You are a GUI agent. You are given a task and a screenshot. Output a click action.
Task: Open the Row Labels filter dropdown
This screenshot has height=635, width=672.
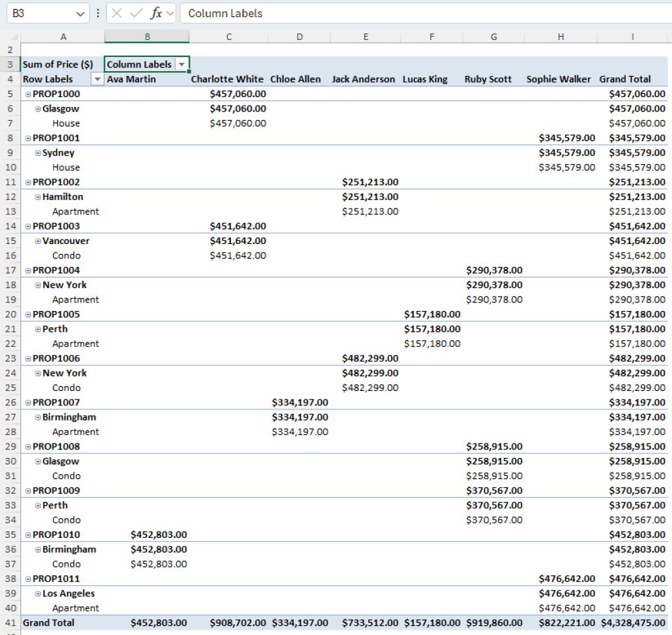click(96, 79)
